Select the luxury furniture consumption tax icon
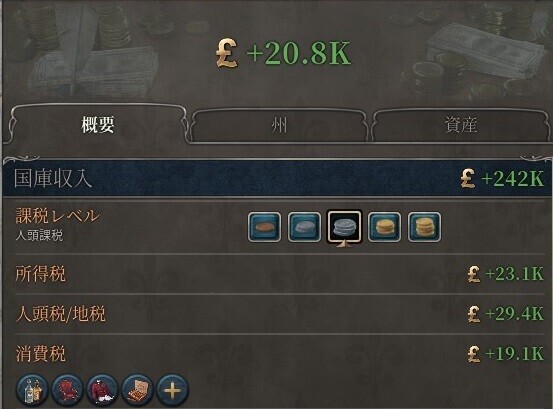 coord(67,390)
